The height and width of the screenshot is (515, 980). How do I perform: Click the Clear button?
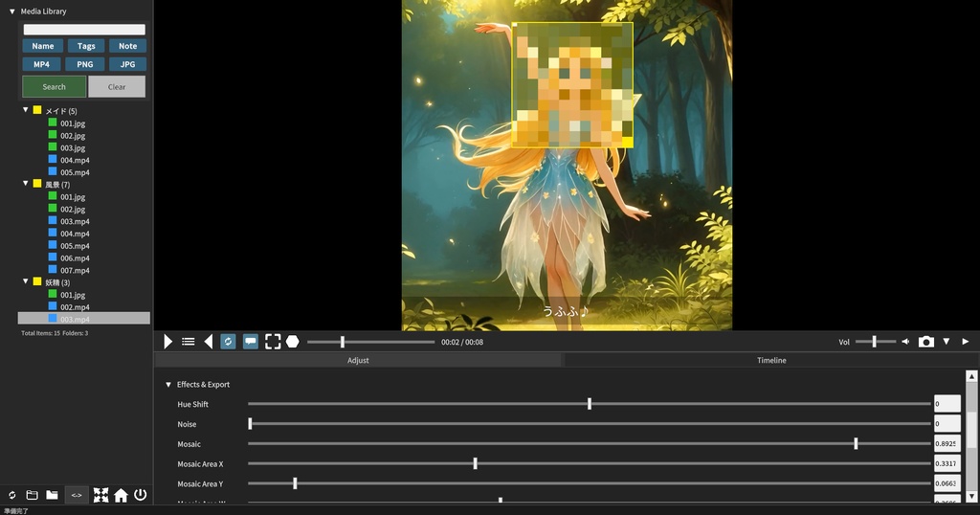[x=117, y=87]
